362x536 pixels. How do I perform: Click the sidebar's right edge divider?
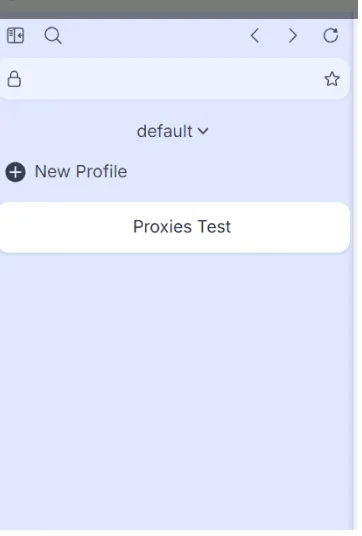pyautogui.click(x=355, y=273)
